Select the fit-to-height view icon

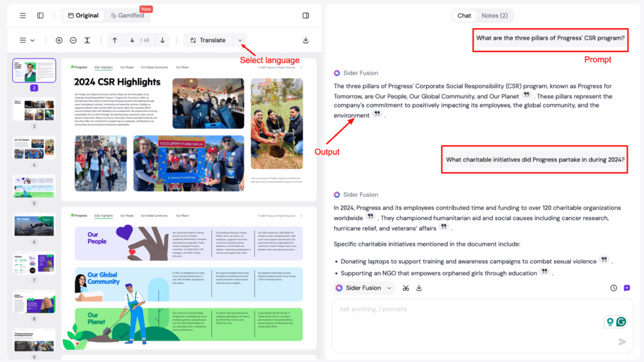[86, 40]
